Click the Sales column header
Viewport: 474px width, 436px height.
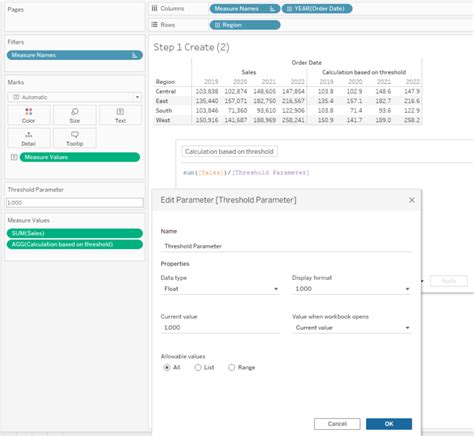[249, 72]
